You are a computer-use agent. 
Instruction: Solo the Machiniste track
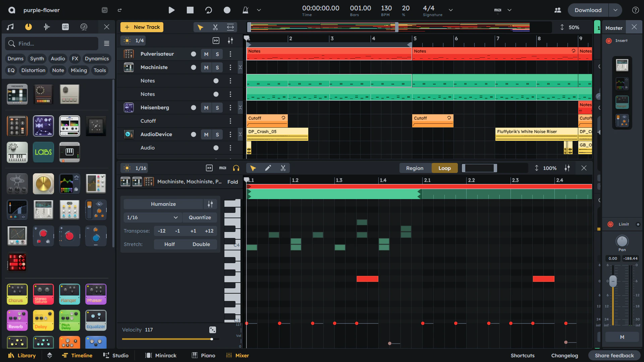[x=218, y=67]
